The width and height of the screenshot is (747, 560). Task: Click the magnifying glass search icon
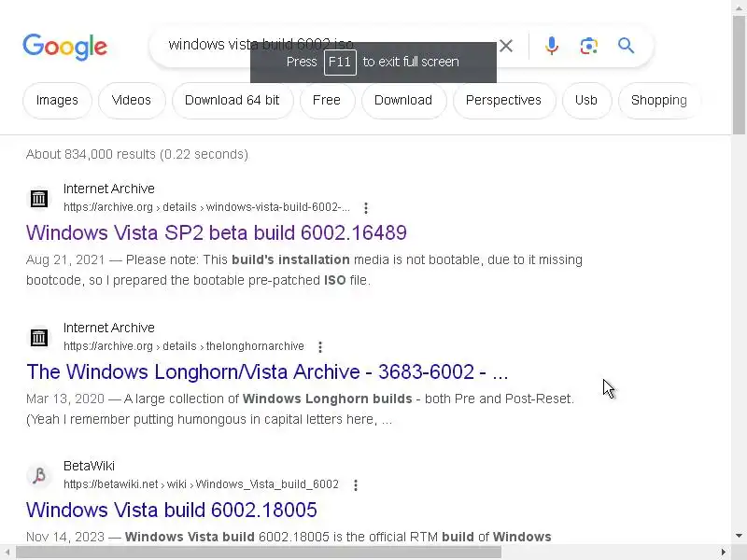(626, 46)
